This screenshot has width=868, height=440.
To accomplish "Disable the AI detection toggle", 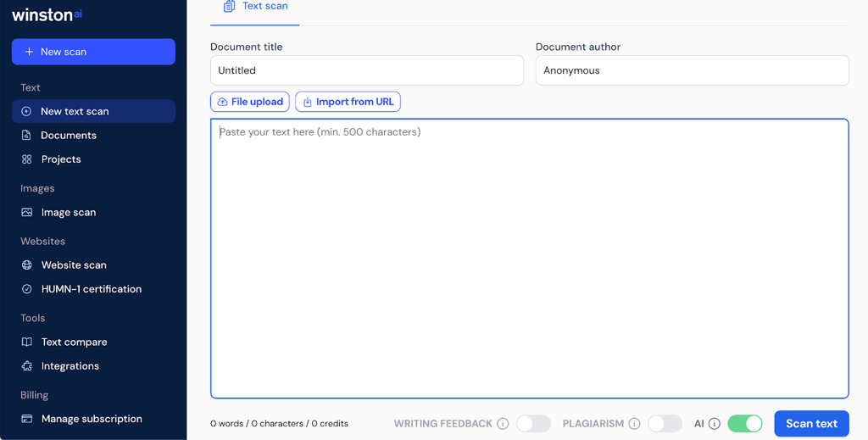I will (744, 423).
